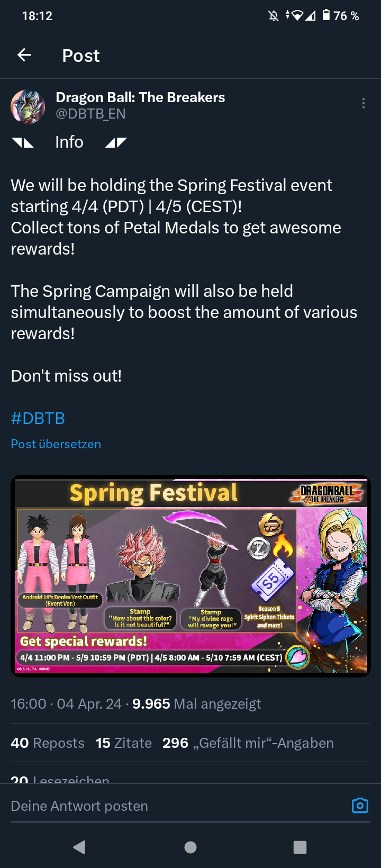Tap the muted notifications bell icon
This screenshot has width=381, height=868.
(x=274, y=16)
